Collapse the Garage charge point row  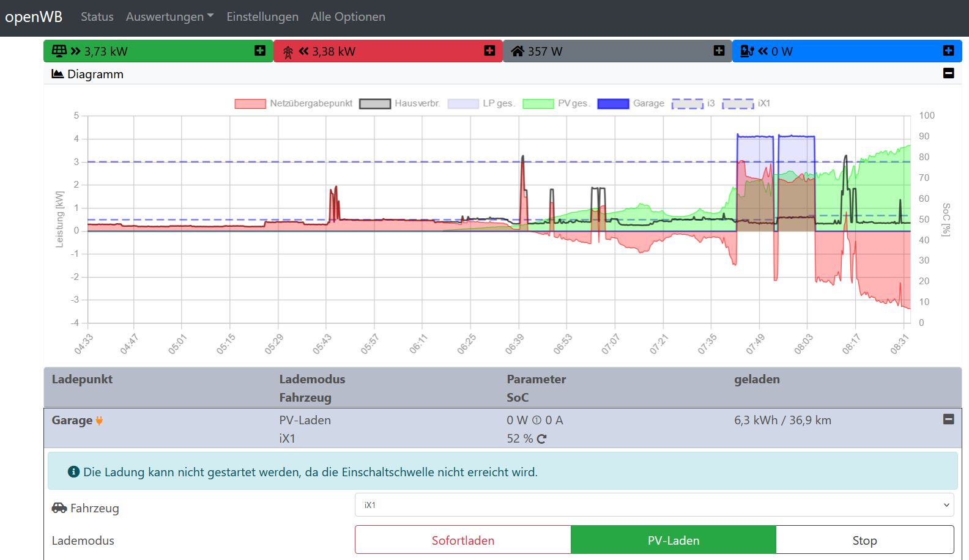coord(948,419)
